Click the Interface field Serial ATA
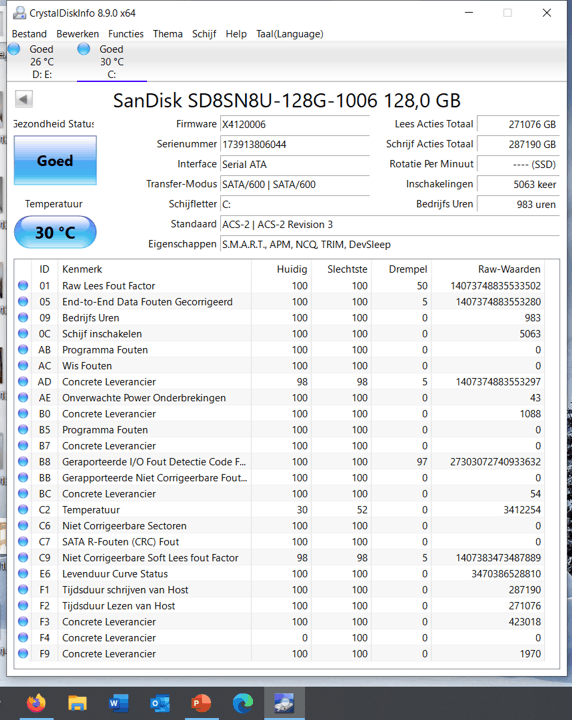Viewport: 572px width, 720px height. point(295,164)
